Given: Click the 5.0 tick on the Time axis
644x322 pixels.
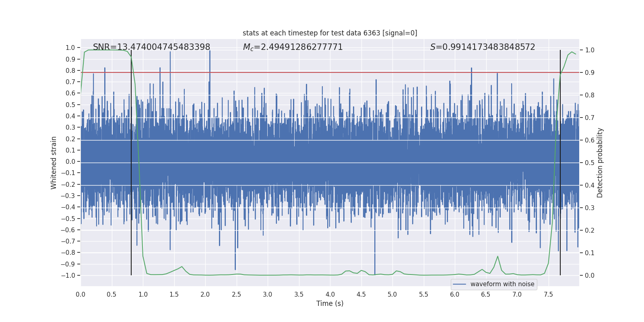Looking at the screenshot, I should (x=392, y=294).
